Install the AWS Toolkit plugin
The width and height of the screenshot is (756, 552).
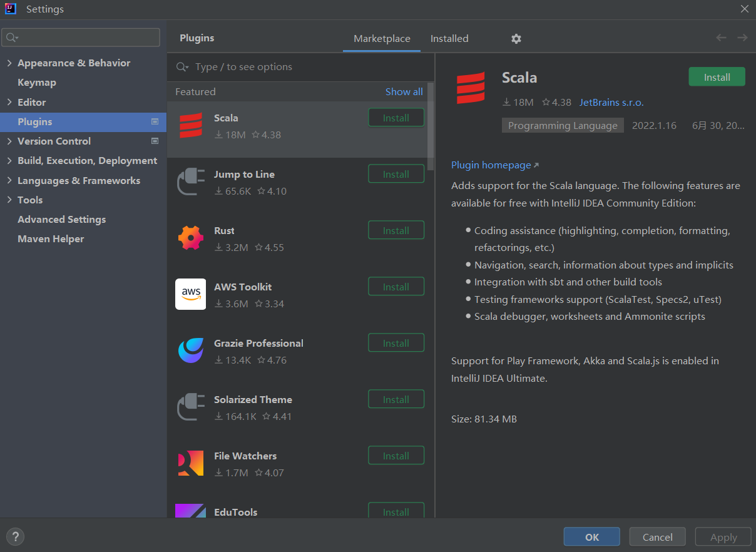396,287
